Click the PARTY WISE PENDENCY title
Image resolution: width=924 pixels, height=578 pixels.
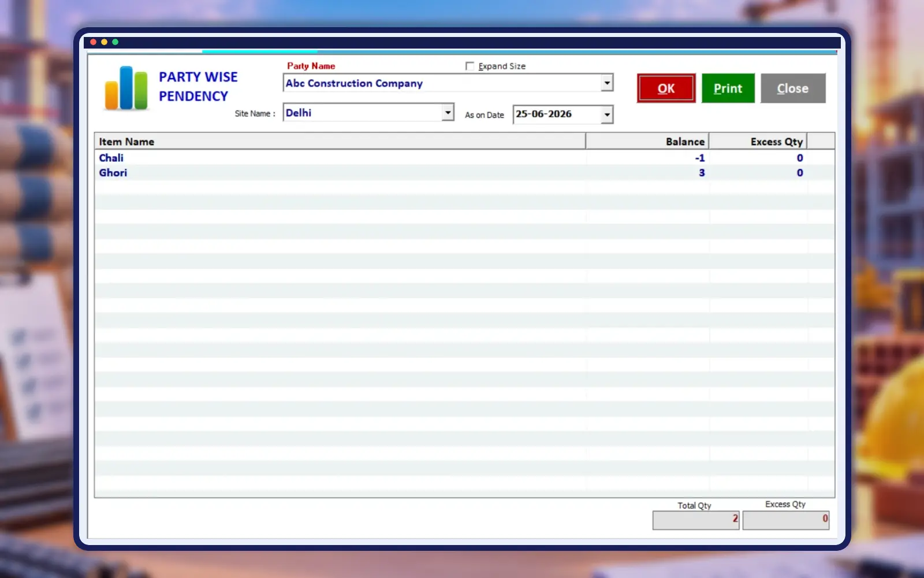[x=198, y=87]
